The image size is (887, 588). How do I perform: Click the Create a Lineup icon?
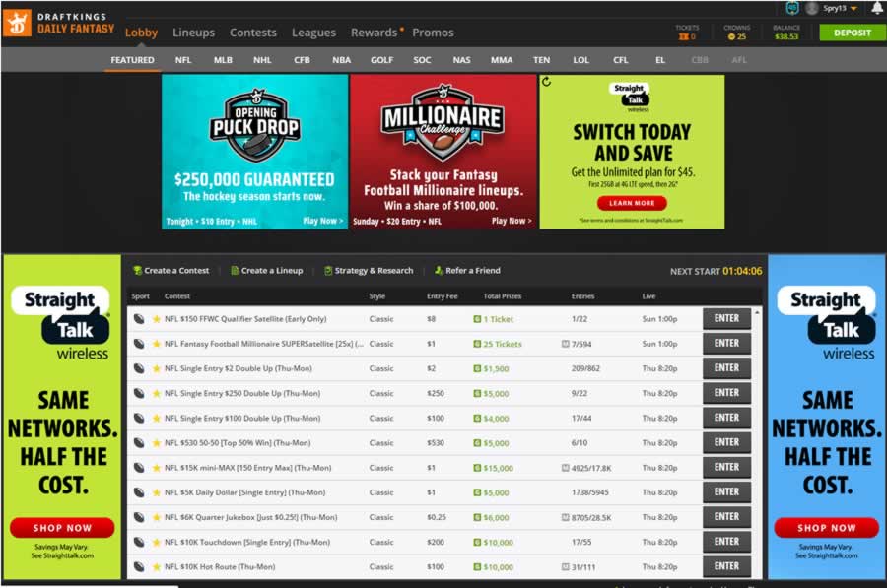[x=235, y=270]
